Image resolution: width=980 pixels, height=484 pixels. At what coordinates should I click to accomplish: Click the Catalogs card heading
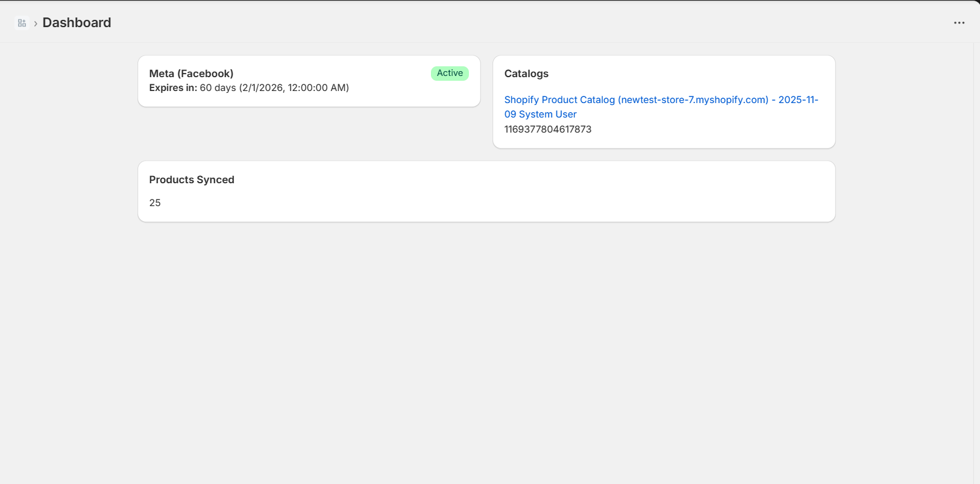(x=526, y=74)
